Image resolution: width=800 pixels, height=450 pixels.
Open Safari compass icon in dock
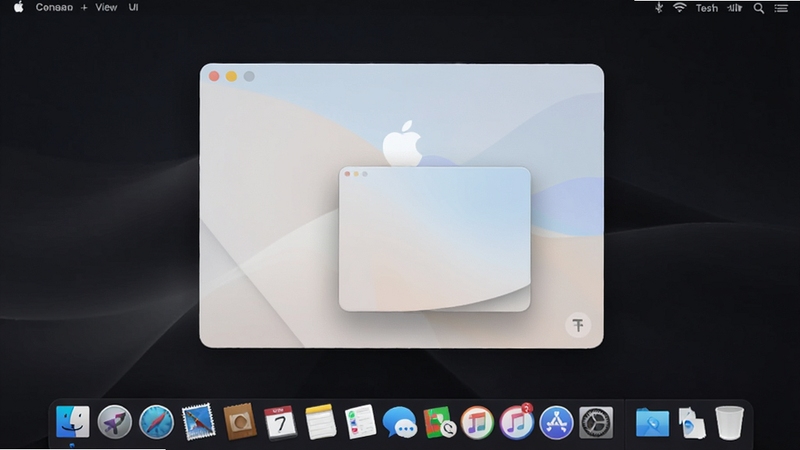tap(156, 422)
